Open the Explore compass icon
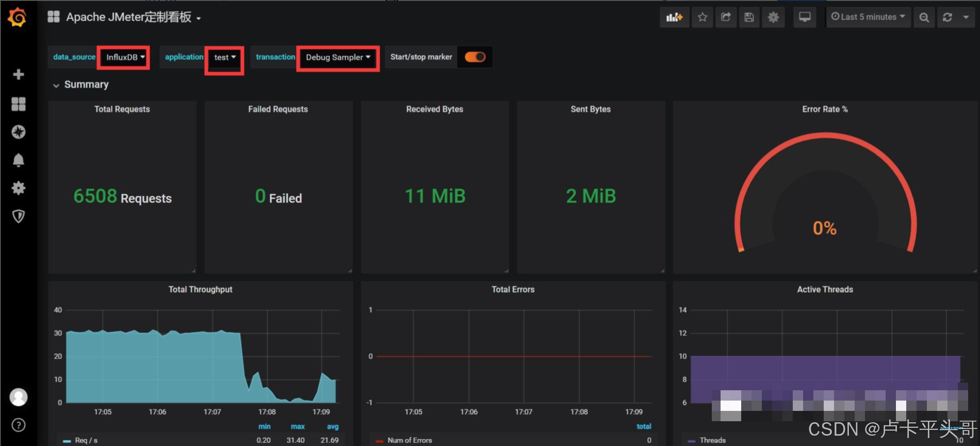980x446 pixels. tap(19, 132)
